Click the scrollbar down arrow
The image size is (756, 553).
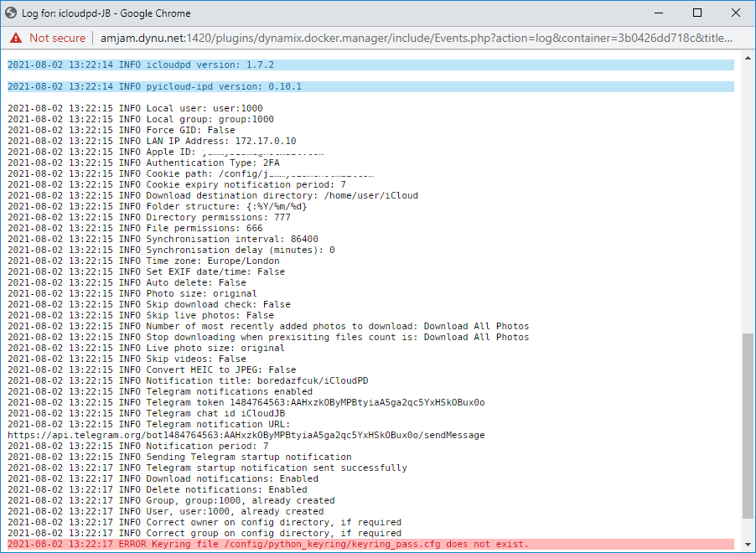pos(748,545)
